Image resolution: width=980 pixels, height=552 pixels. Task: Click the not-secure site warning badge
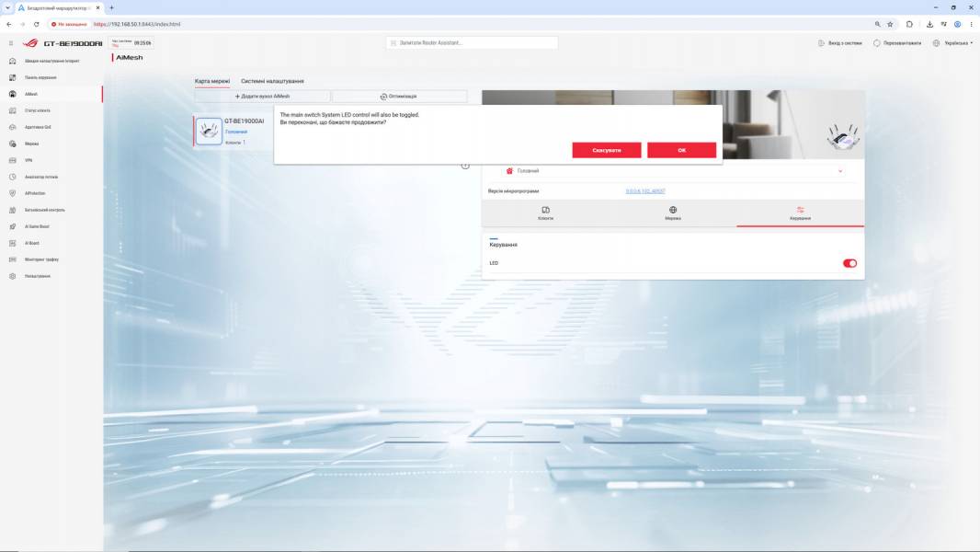pyautogui.click(x=69, y=25)
